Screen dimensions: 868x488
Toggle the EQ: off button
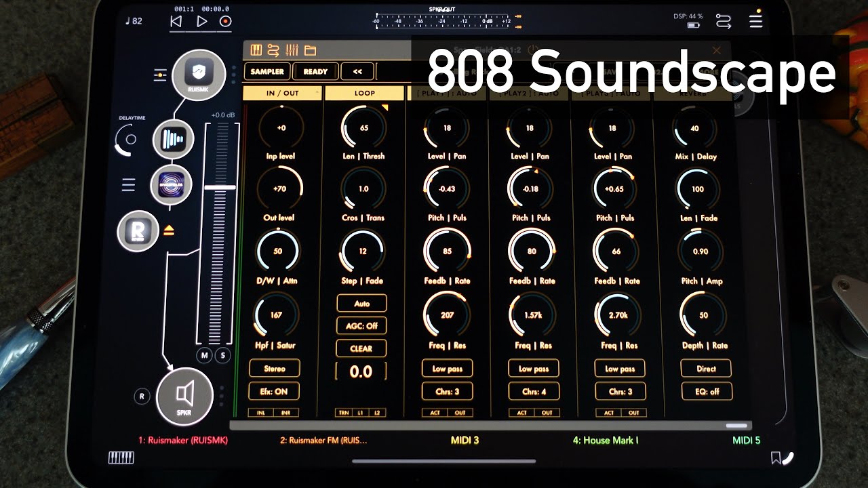706,391
